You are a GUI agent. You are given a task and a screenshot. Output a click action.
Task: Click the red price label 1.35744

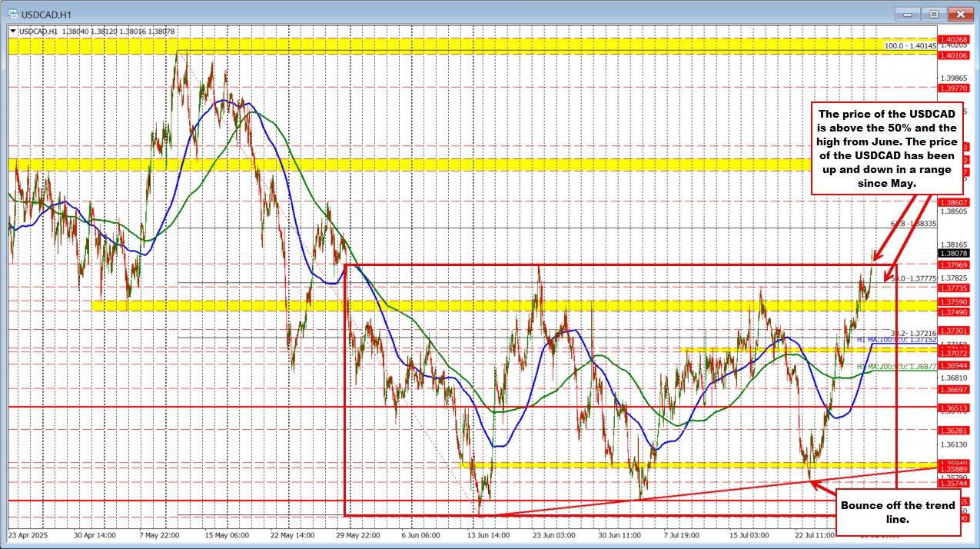click(954, 484)
